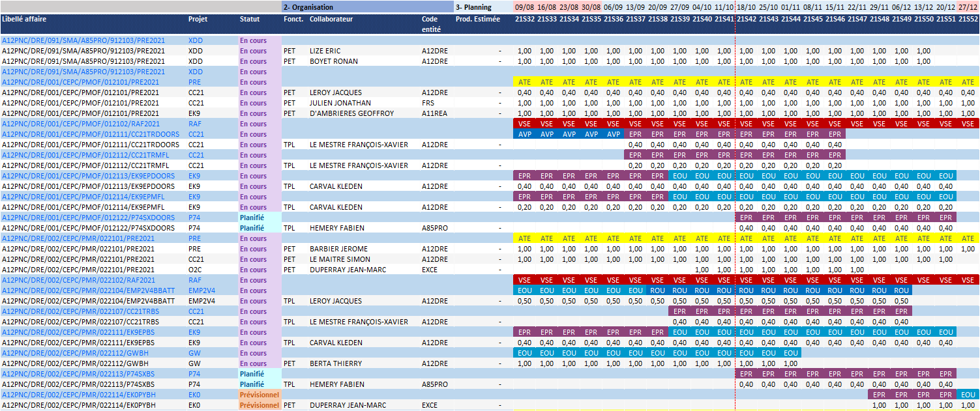Click the "Fonct." column header
Image resolution: width=980 pixels, height=411 pixels.
point(293,19)
